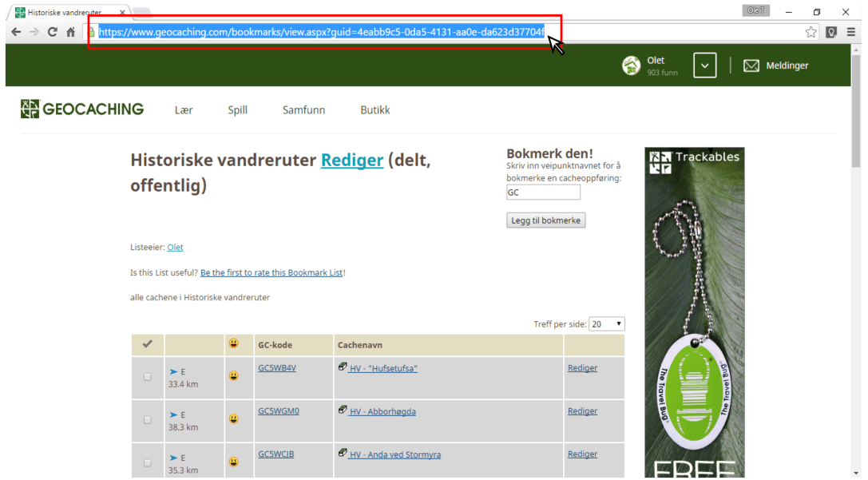The image size is (868, 480).
Task: Tick the checkbox for GC5WB4V
Action: (147, 376)
